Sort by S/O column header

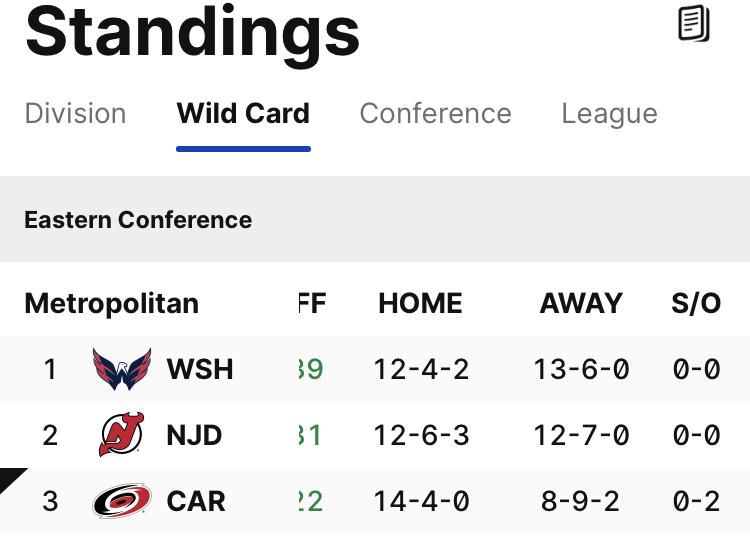tap(696, 303)
